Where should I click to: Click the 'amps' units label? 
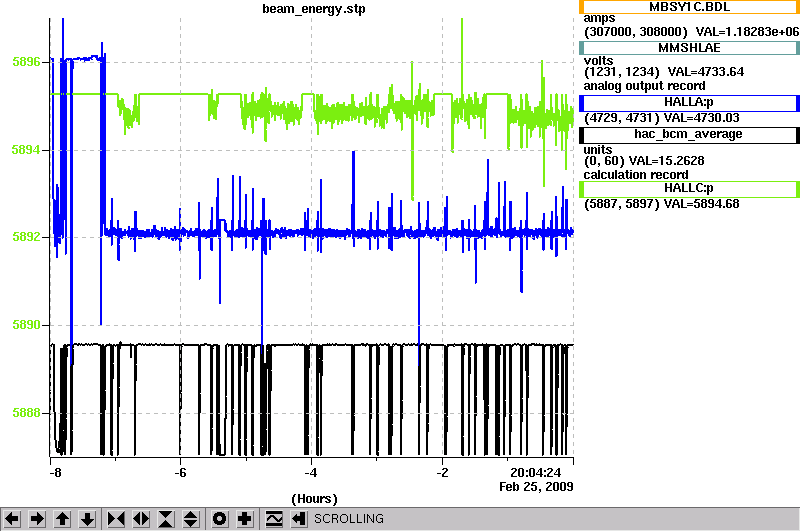pos(599,19)
